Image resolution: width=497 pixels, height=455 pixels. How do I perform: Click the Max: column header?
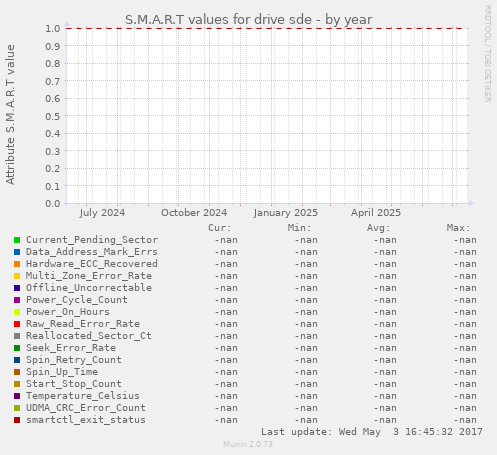pos(458,228)
